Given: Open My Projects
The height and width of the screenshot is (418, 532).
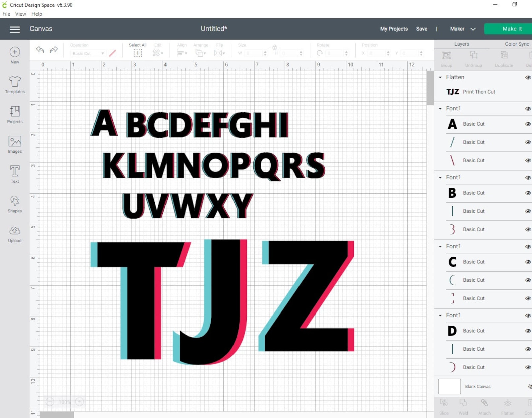Looking at the screenshot, I should 394,29.
